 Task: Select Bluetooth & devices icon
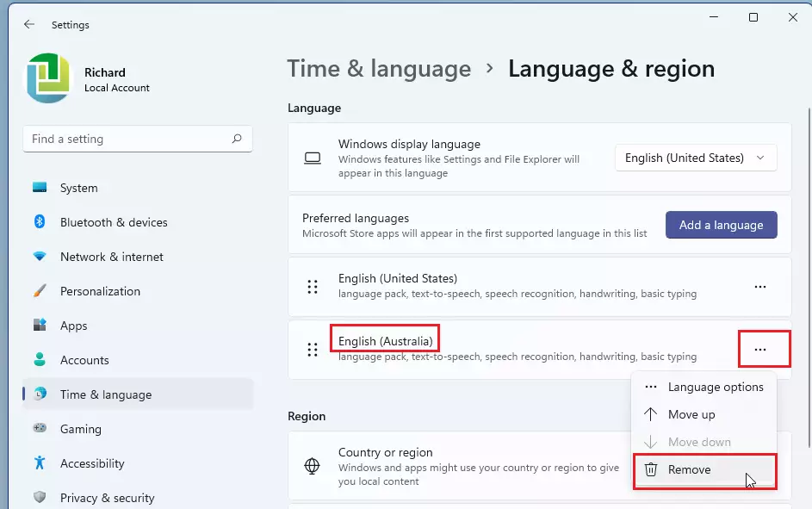click(x=40, y=221)
